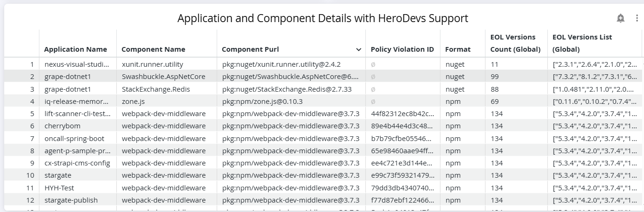644x212 pixels.
Task: Click the EOL list starting with "0.11.6"
Action: 594,101
